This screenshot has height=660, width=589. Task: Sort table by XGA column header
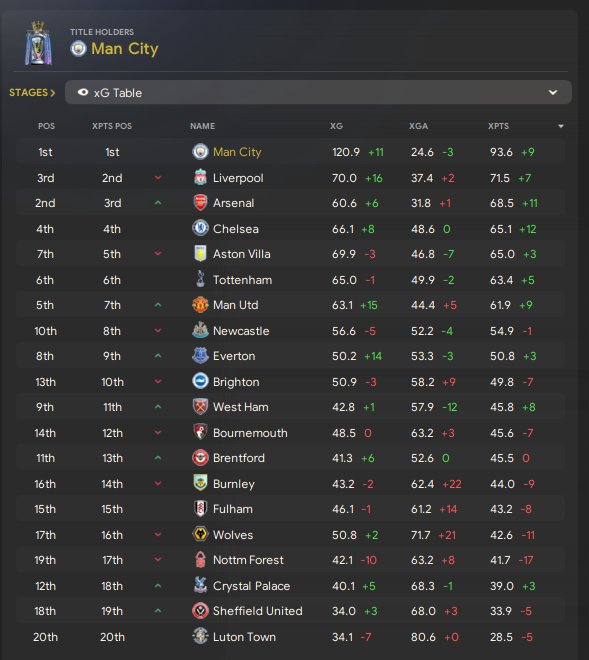(418, 126)
